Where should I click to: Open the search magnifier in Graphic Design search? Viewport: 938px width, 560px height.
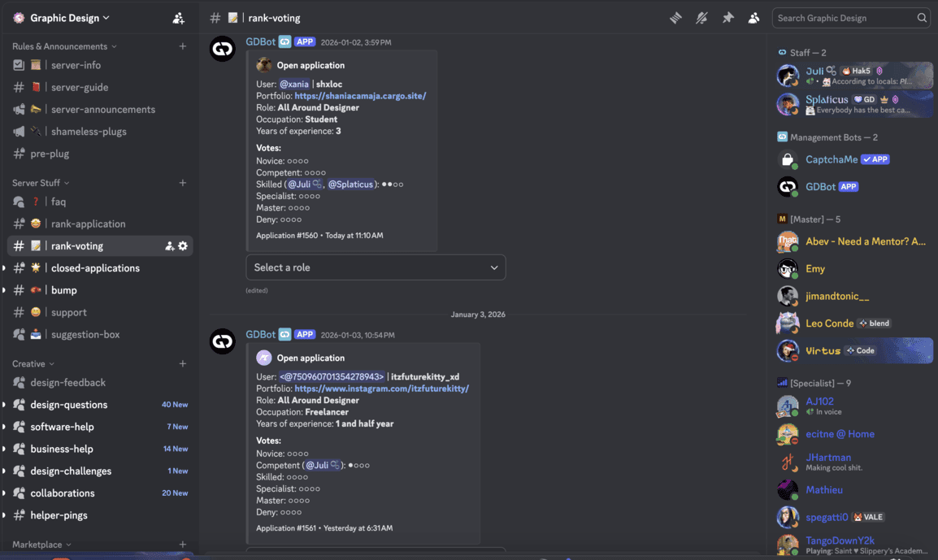923,17
